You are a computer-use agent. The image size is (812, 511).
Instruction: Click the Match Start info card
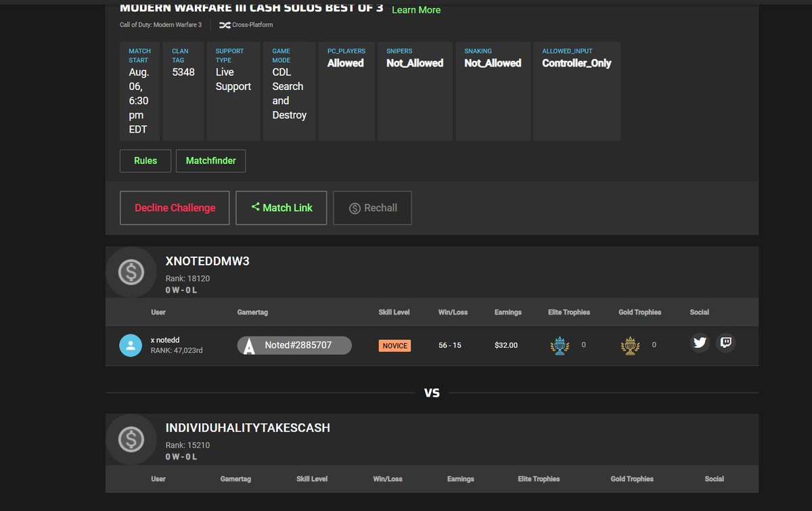click(139, 91)
